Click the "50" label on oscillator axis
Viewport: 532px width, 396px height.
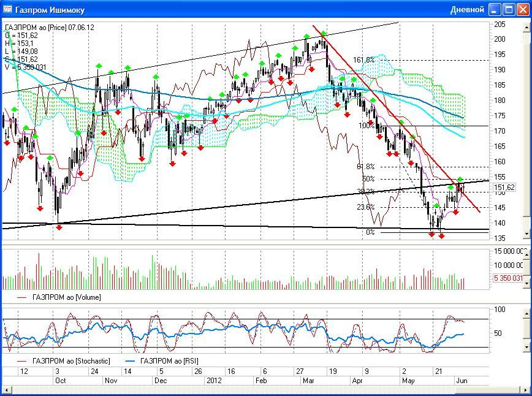[x=498, y=333]
